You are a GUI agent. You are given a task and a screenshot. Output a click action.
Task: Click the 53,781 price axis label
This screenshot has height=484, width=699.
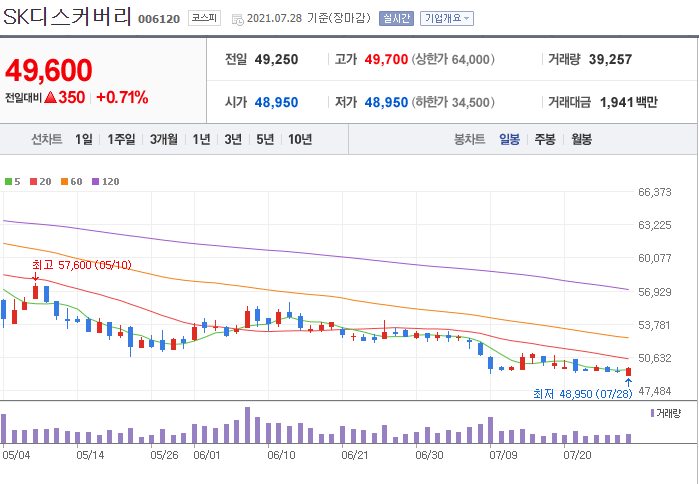[655, 325]
